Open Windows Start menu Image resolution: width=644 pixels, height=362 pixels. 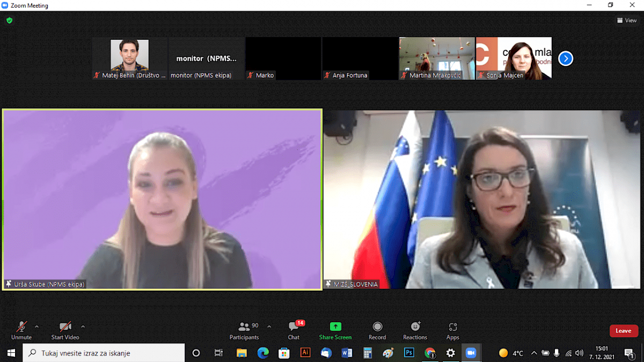(11, 353)
